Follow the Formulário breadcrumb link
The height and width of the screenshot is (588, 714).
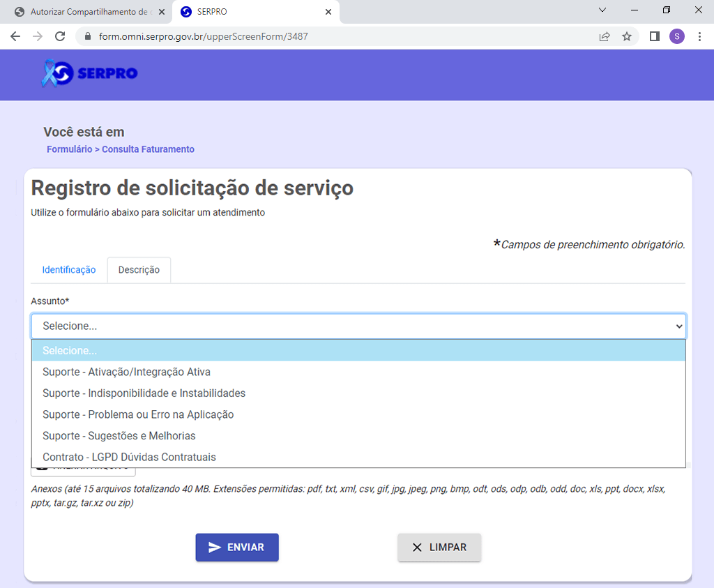(x=69, y=149)
